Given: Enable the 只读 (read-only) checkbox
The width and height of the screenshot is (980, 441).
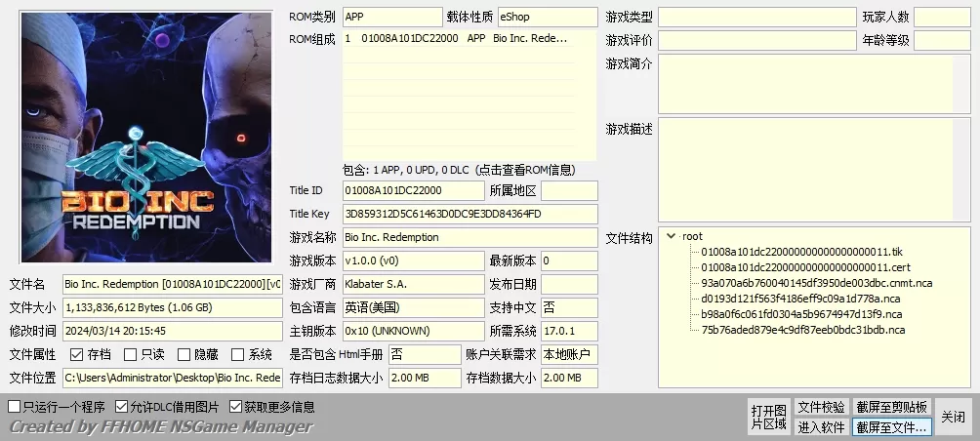Looking at the screenshot, I should 131,354.
